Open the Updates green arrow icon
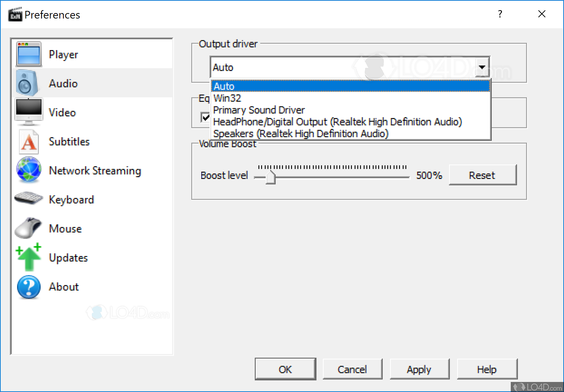The image size is (564, 392). tap(29, 257)
